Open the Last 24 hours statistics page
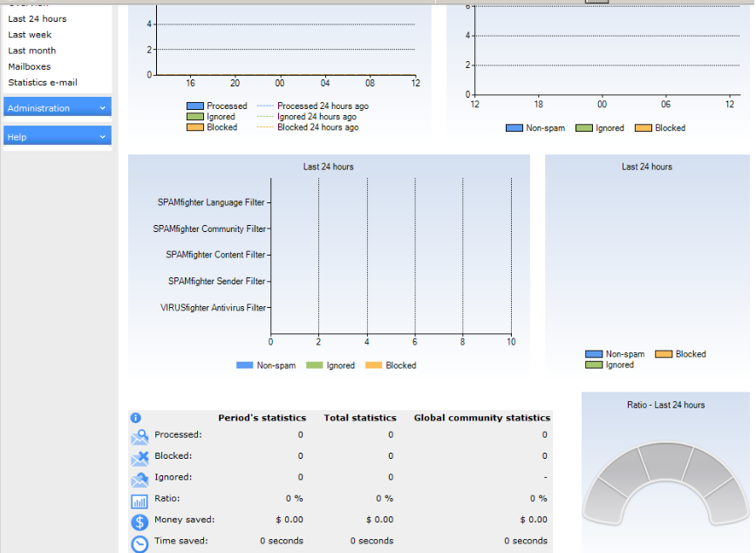Screen dimensions: 756x553 coord(37,18)
